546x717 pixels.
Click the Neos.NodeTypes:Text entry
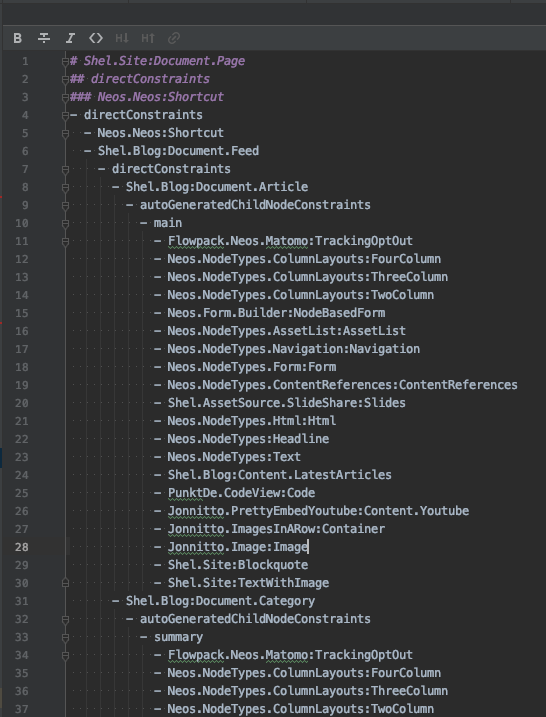pos(234,457)
